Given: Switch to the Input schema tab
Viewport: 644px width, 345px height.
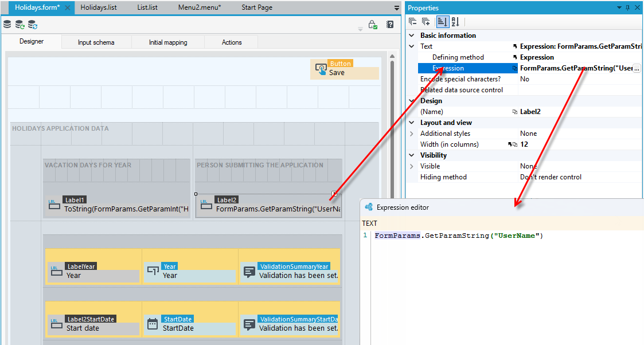Looking at the screenshot, I should [x=96, y=42].
